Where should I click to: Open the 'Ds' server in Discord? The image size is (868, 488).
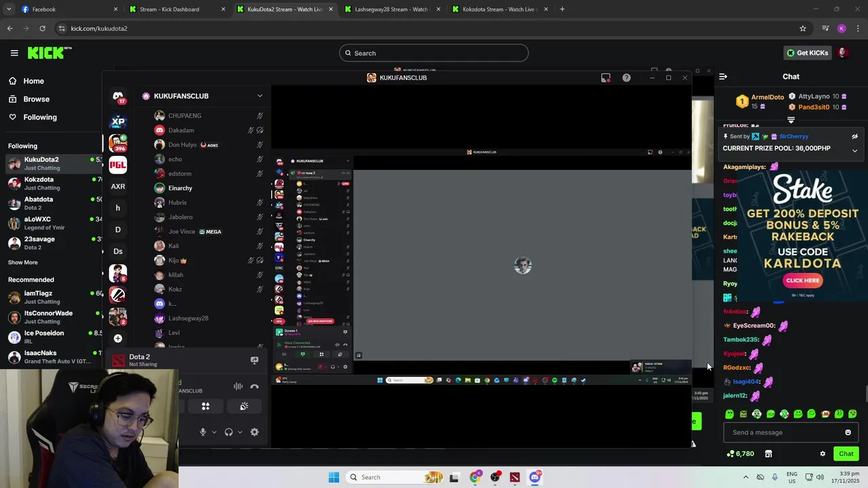click(118, 251)
